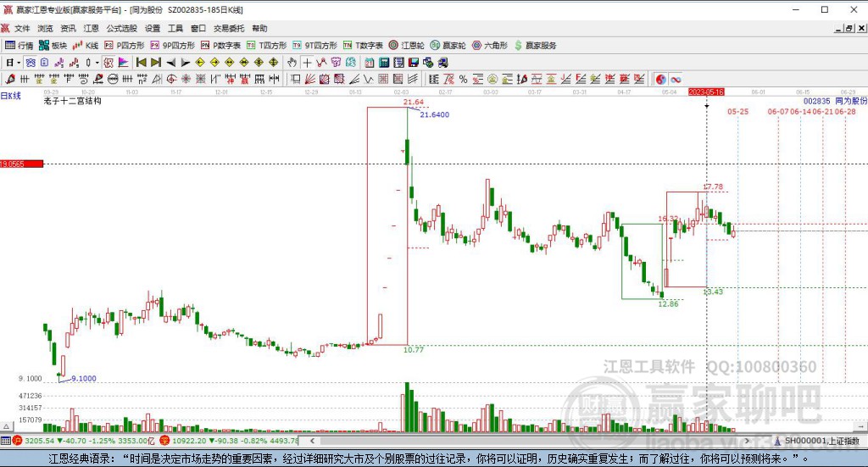
Task: Open the P数字表 tool
Action: coord(220,46)
